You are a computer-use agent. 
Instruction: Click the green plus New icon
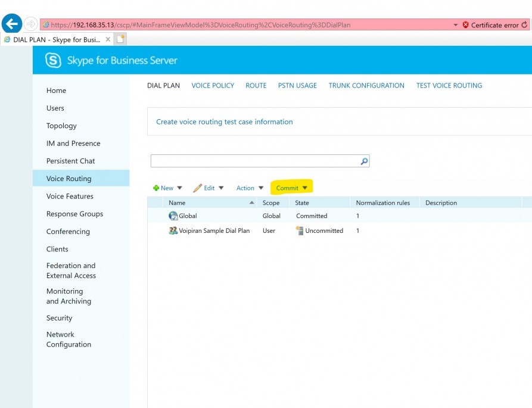(156, 188)
